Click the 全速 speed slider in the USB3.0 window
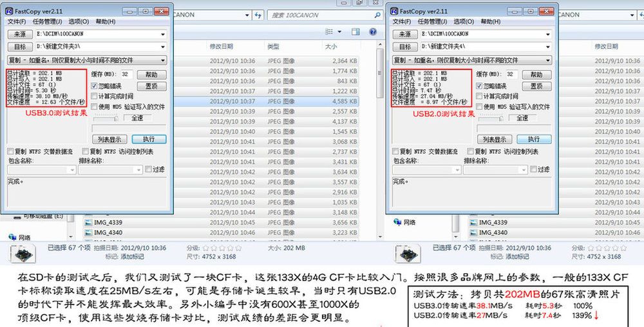644x327 pixels. pyautogui.click(x=106, y=118)
